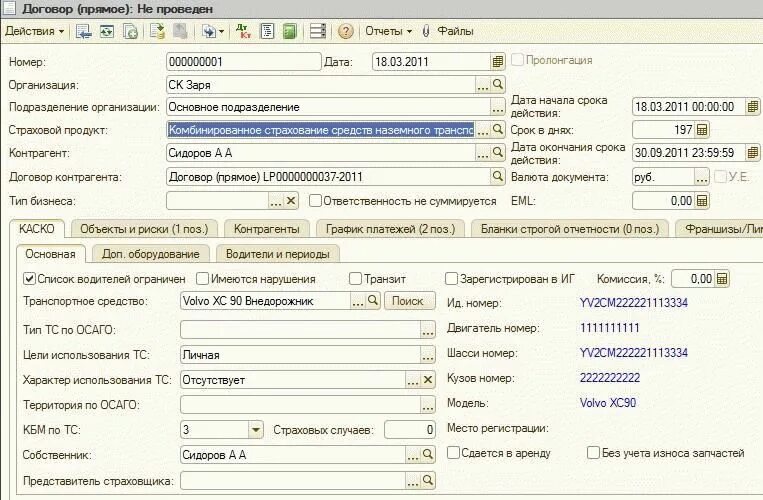Open the Транспортное средство search magnifier

click(x=373, y=301)
